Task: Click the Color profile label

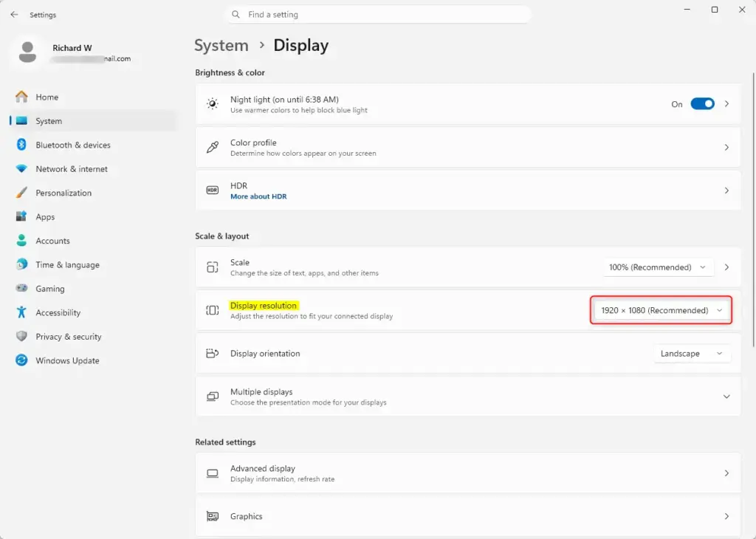Action: pos(253,143)
